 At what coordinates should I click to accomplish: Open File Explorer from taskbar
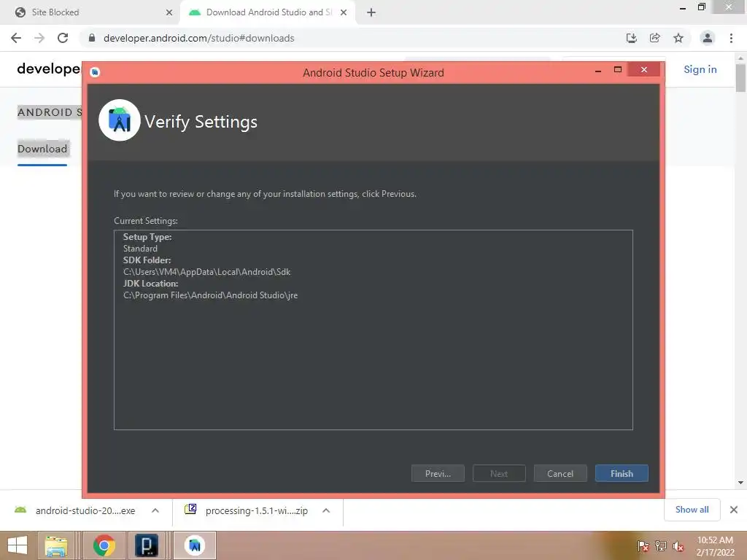pos(55,545)
